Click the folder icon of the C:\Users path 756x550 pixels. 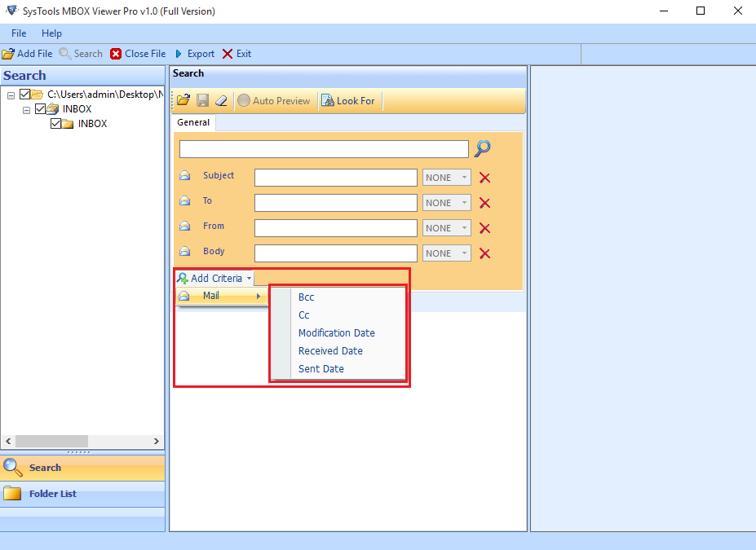click(x=38, y=95)
